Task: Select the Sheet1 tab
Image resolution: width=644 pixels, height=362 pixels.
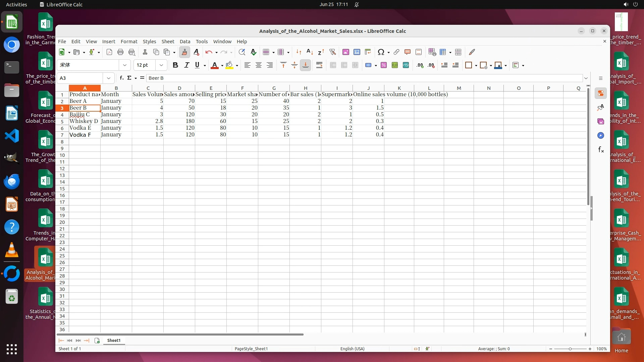Action: (114, 340)
